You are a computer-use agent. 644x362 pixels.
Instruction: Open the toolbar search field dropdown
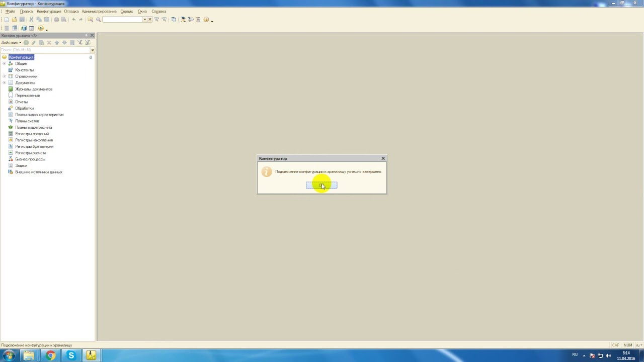point(145,20)
